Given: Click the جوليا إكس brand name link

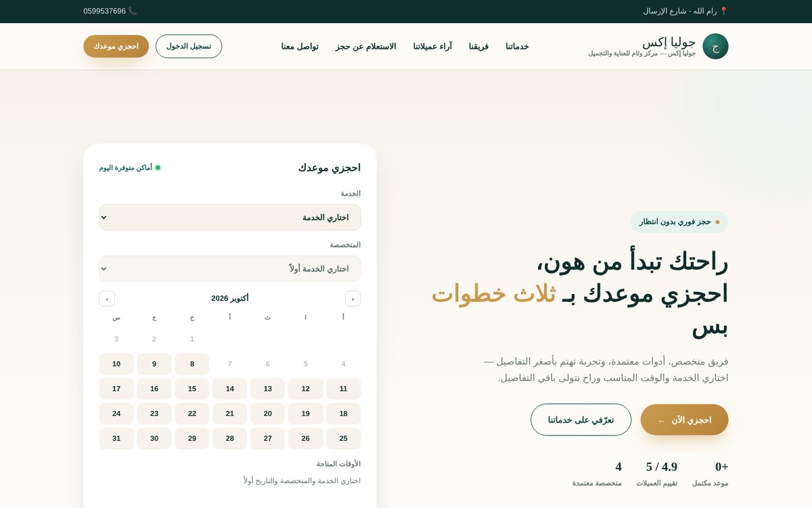Looking at the screenshot, I should pos(669,42).
